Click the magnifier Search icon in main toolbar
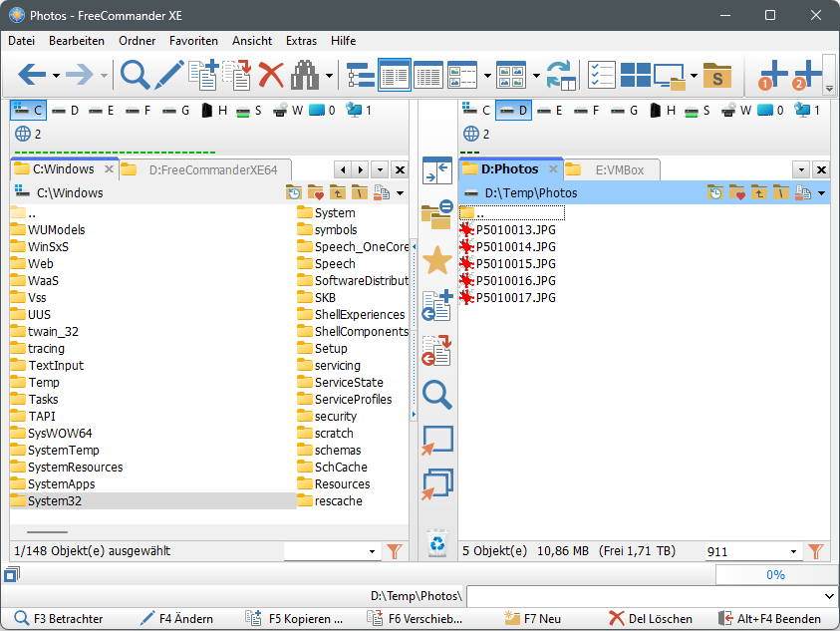The height and width of the screenshot is (631, 840). (135, 75)
